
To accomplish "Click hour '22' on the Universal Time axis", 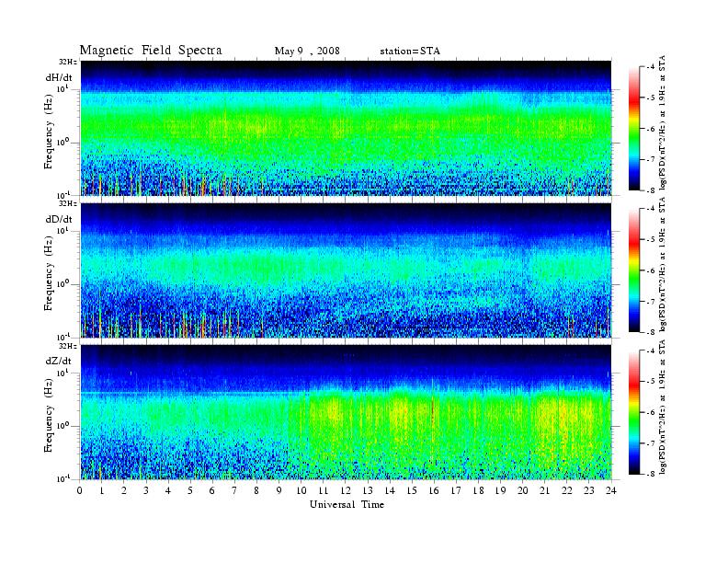I will pos(566,491).
